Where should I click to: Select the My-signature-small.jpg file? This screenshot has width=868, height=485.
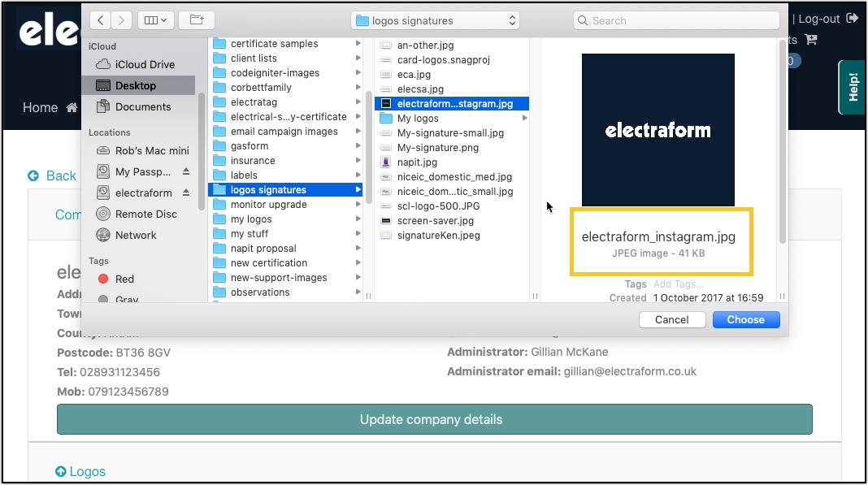coord(452,133)
